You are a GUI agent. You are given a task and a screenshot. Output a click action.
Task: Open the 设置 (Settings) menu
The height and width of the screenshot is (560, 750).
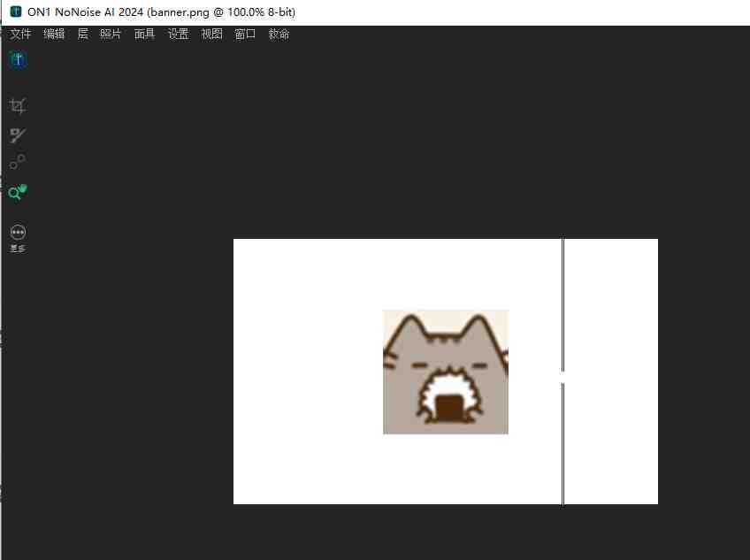point(179,35)
